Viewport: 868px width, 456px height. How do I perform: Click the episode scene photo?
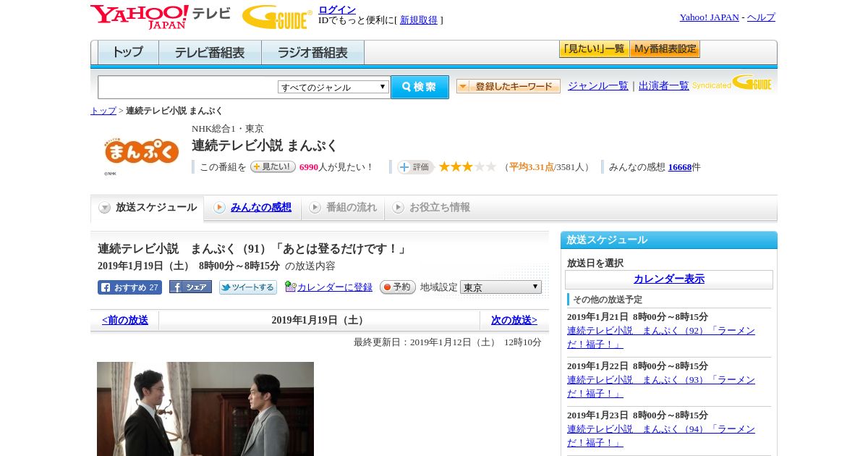(x=205, y=409)
